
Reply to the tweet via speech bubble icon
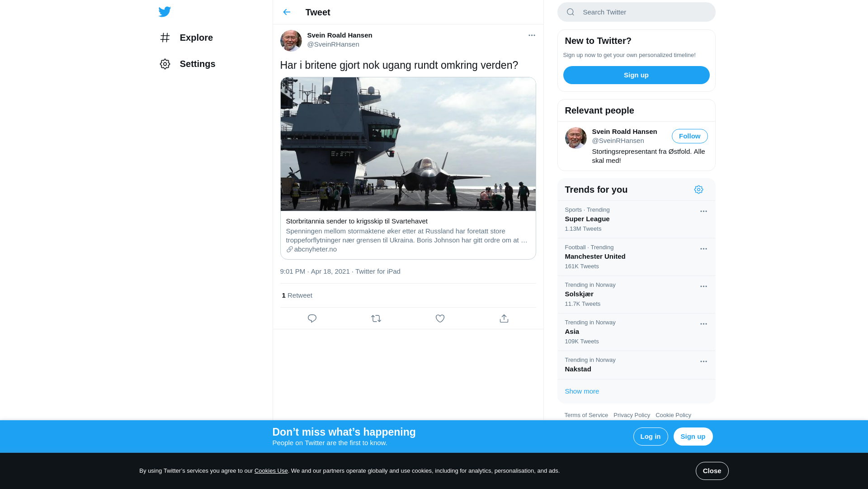click(312, 318)
